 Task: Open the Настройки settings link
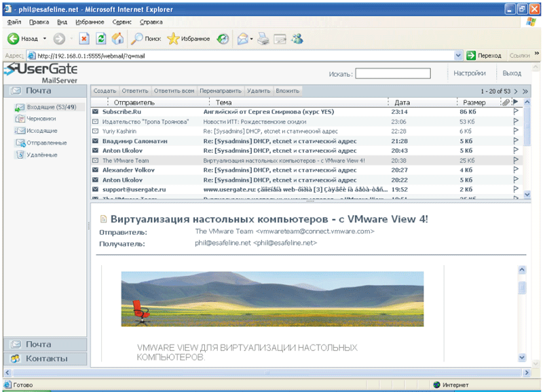[470, 73]
